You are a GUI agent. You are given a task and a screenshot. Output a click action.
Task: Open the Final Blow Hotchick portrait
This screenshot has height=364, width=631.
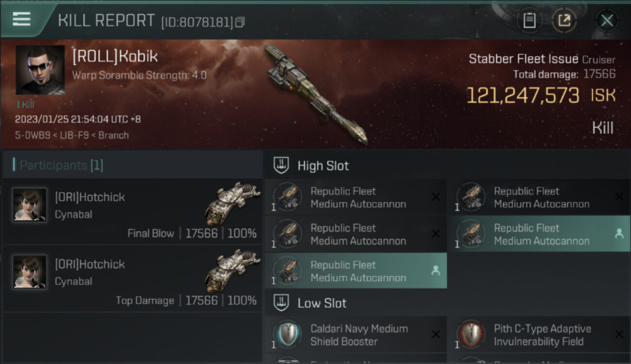pyautogui.click(x=30, y=205)
